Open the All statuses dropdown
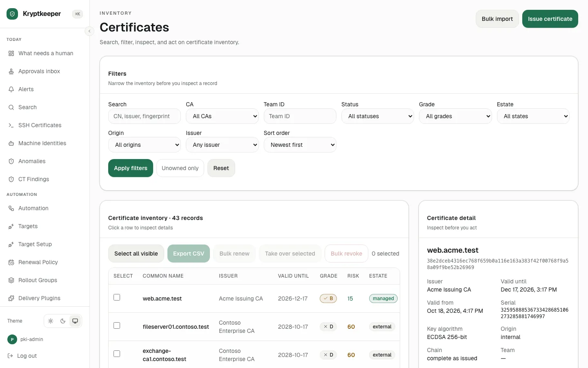Image resolution: width=588 pixels, height=368 pixels. point(378,116)
